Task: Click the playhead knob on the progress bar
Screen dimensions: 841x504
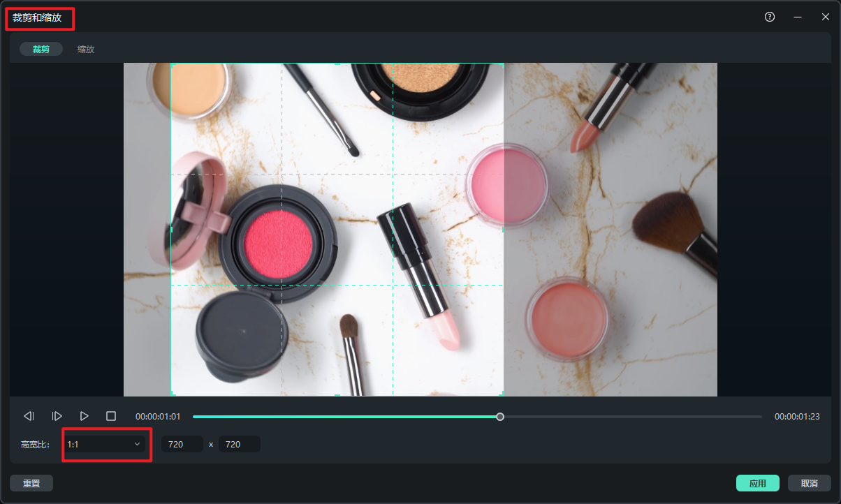Action: 500,417
